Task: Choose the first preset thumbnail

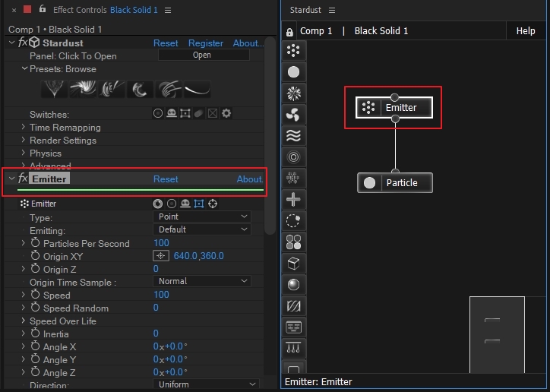Action: [x=54, y=89]
